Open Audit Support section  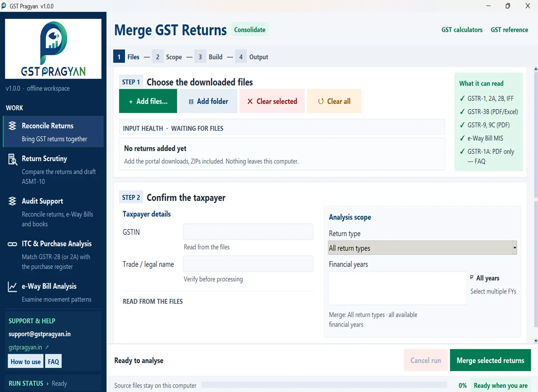[53, 212]
